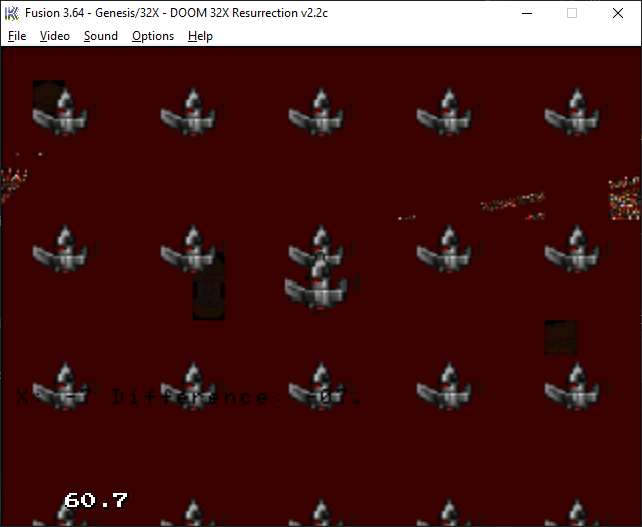Click the Difference text overlay
Screen dimensions: 642x527
coord(190,397)
